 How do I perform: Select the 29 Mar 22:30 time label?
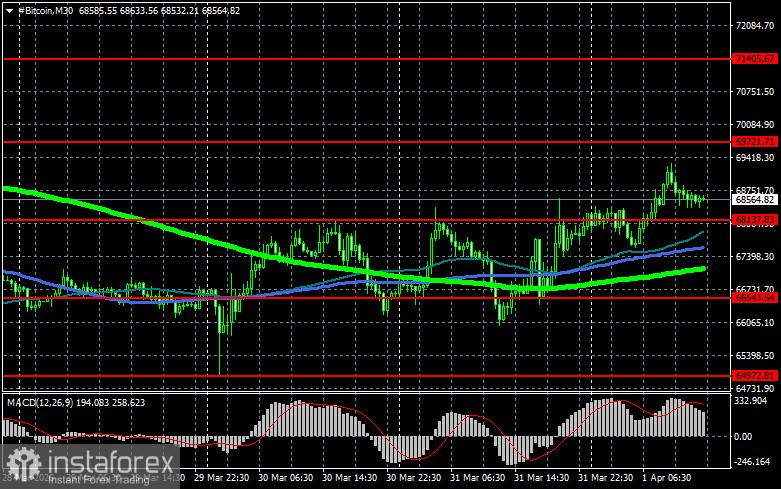pos(222,478)
